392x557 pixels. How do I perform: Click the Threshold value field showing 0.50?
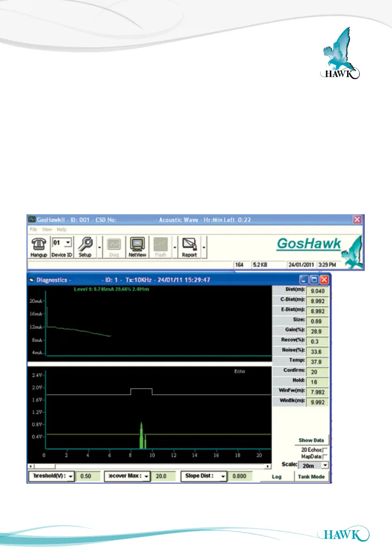point(88,476)
